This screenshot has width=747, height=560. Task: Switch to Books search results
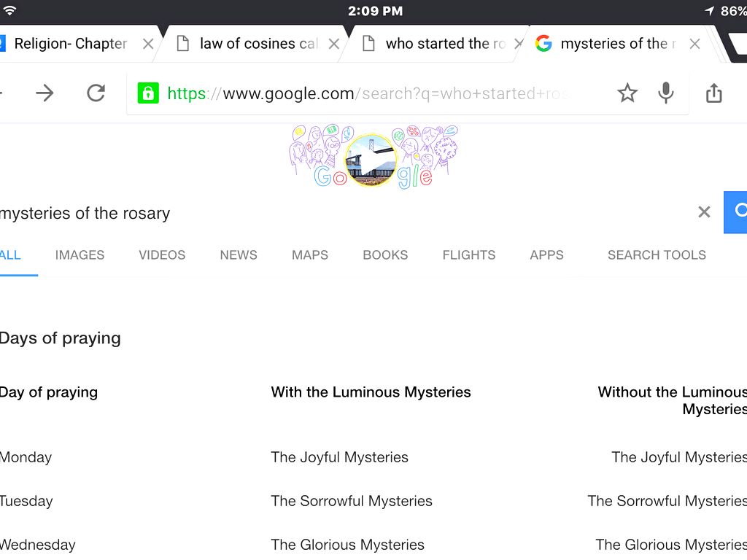(x=385, y=255)
